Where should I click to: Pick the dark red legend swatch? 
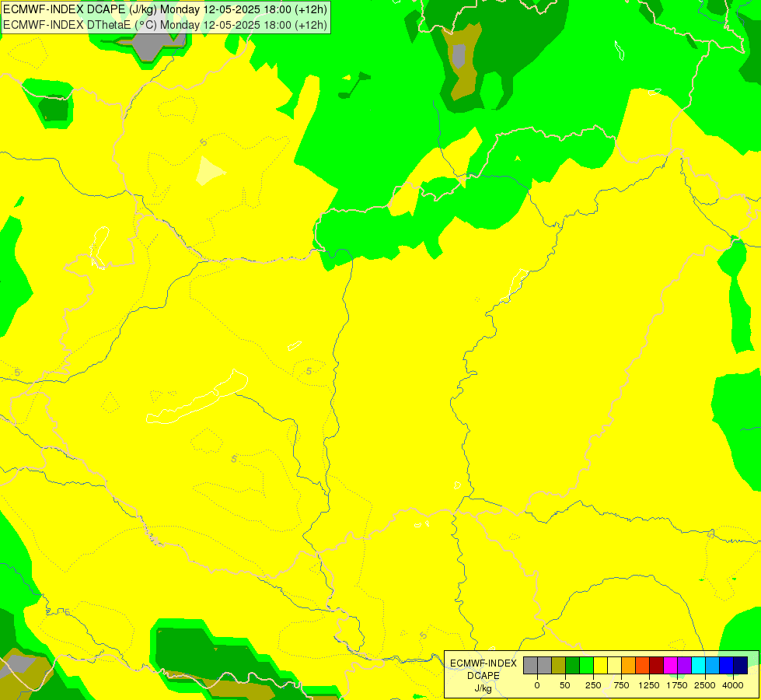(657, 665)
